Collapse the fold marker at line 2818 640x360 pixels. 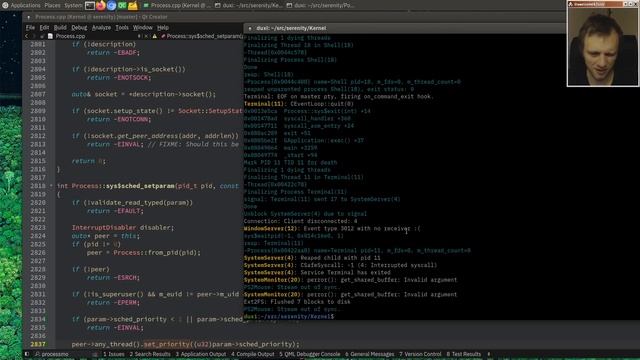(51, 186)
